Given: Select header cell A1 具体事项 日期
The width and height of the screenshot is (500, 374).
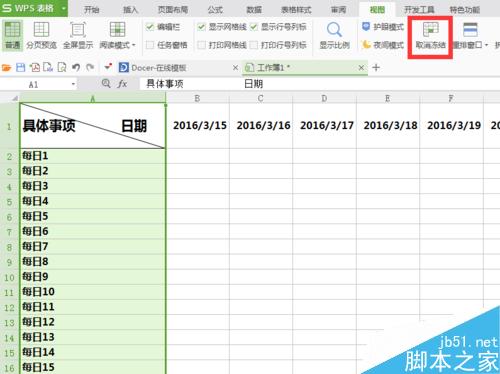Looking at the screenshot, I should pyautogui.click(x=93, y=126).
